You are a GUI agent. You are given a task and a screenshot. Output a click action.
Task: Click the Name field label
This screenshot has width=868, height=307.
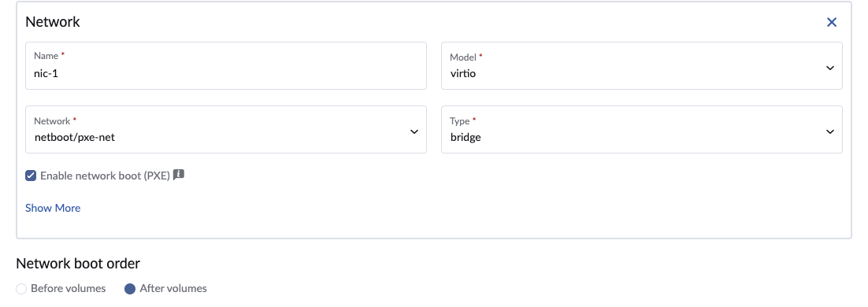coord(46,56)
